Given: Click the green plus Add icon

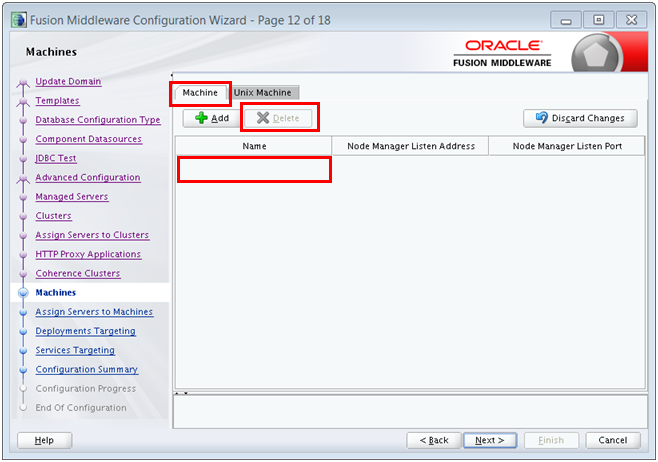Looking at the screenshot, I should click(201, 118).
